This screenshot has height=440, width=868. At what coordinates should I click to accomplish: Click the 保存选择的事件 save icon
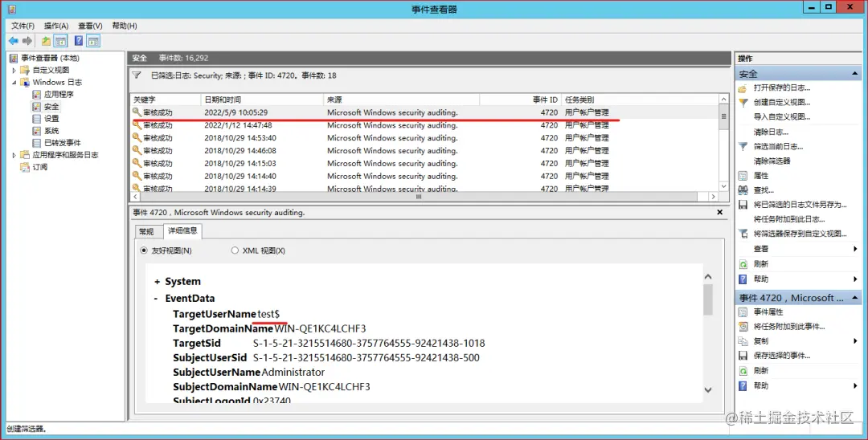point(743,356)
